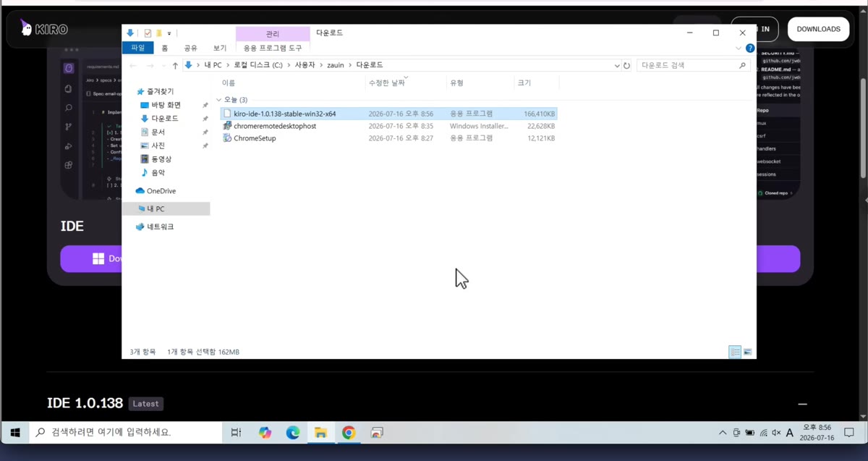Image resolution: width=868 pixels, height=461 pixels.
Task: Open Task View on the taskbar
Action: 236,433
